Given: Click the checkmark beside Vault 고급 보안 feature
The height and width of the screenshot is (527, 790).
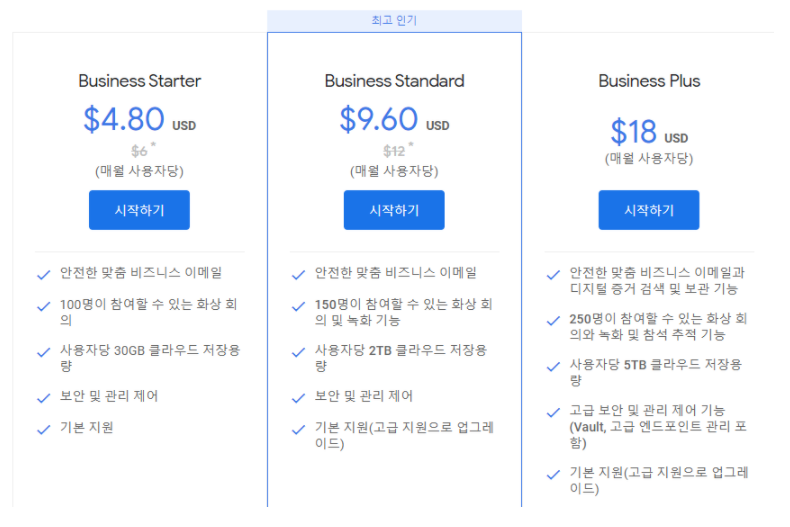Looking at the screenshot, I should tap(553, 412).
